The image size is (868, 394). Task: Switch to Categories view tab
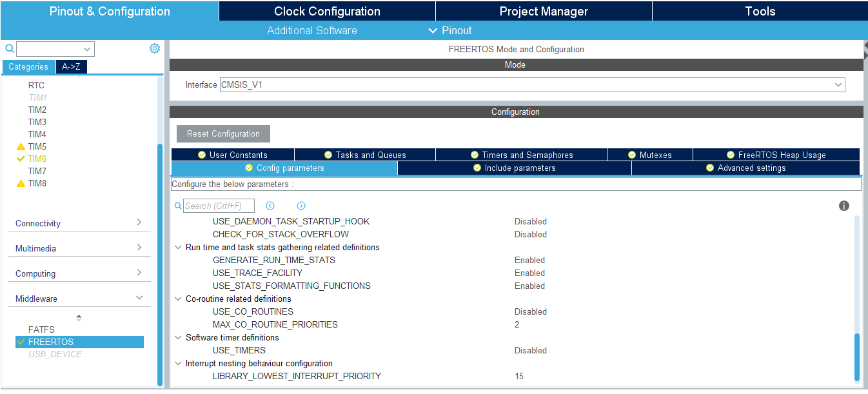coord(28,67)
